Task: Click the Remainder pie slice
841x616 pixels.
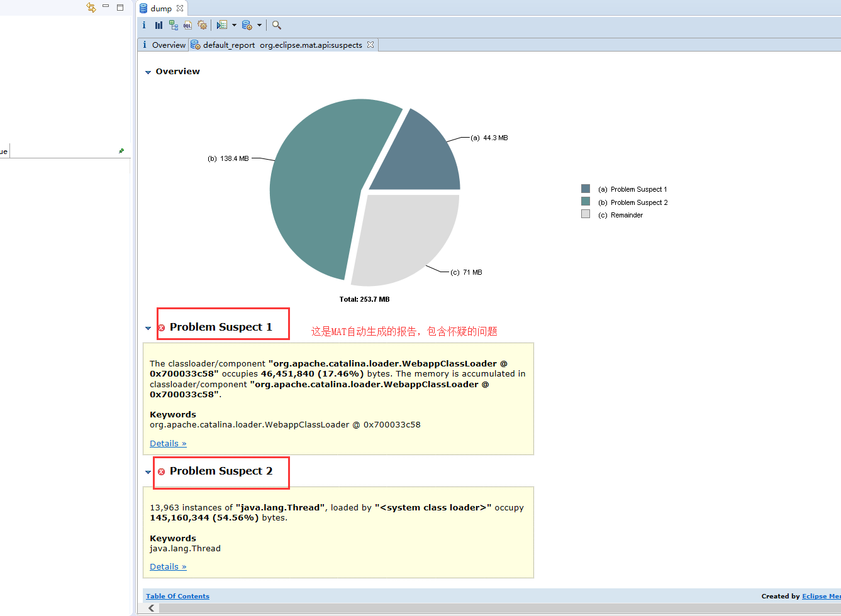Action: point(406,236)
